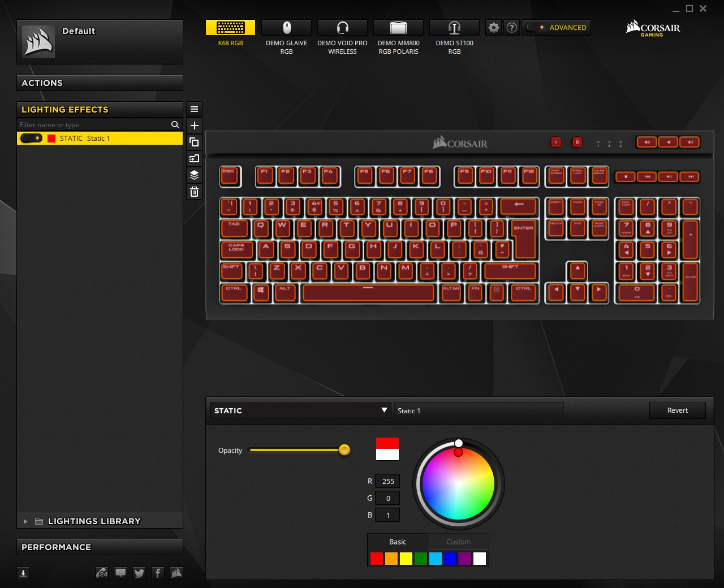Screen dimensions: 724x588
Task: Pick the yellow basic color swatch
Action: 406,559
